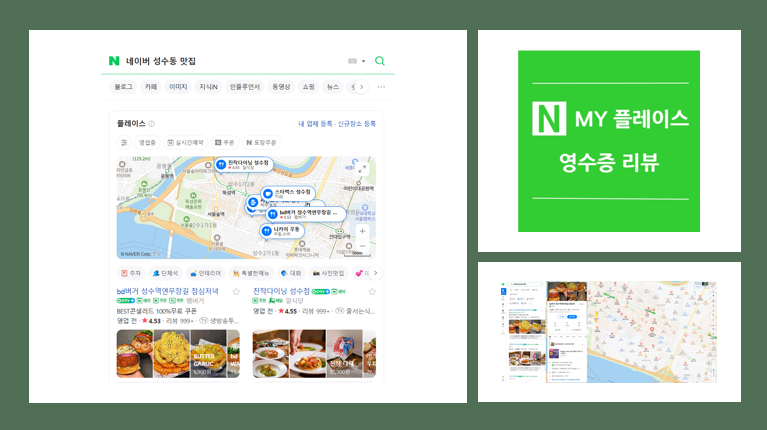Open the 32,900원 menu photo of 진작다이닝
This screenshot has width=767, height=430.
pos(345,353)
